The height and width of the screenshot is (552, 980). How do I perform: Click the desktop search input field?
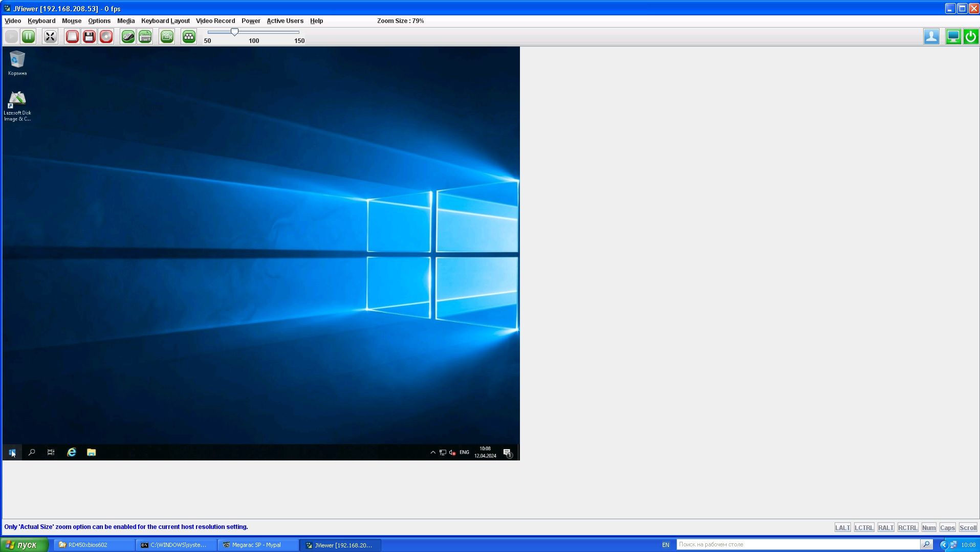click(798, 544)
